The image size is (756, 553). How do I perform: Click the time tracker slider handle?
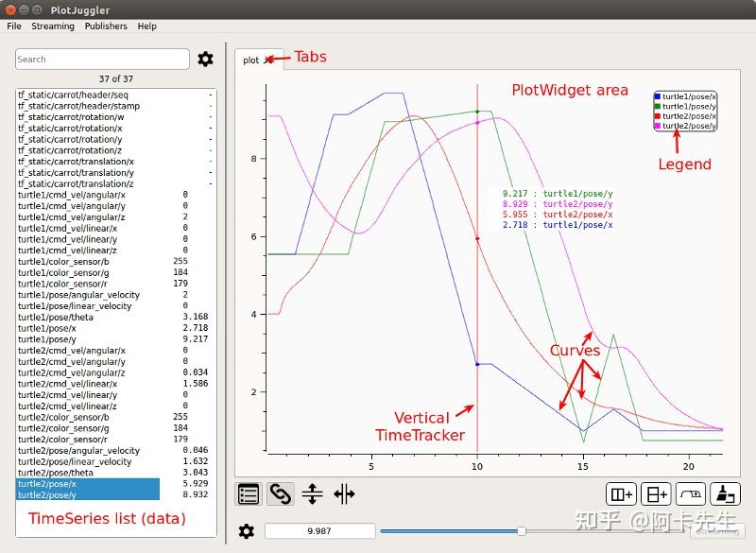coord(522,531)
